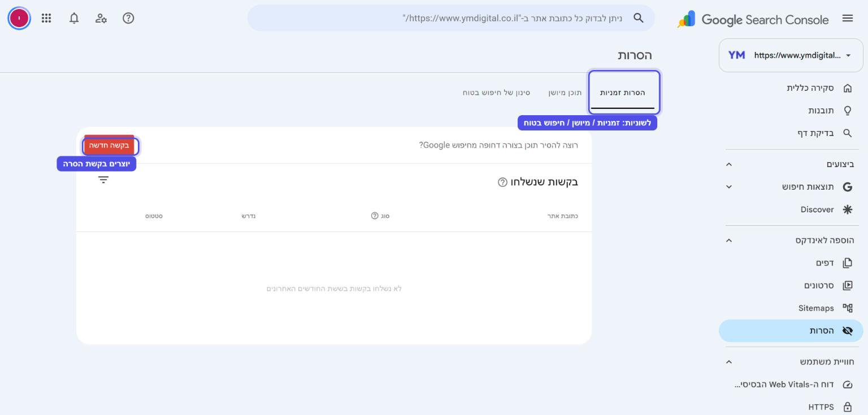868x415 pixels.
Task: Collapse the ביצועים sidebar section
Action: (x=729, y=164)
